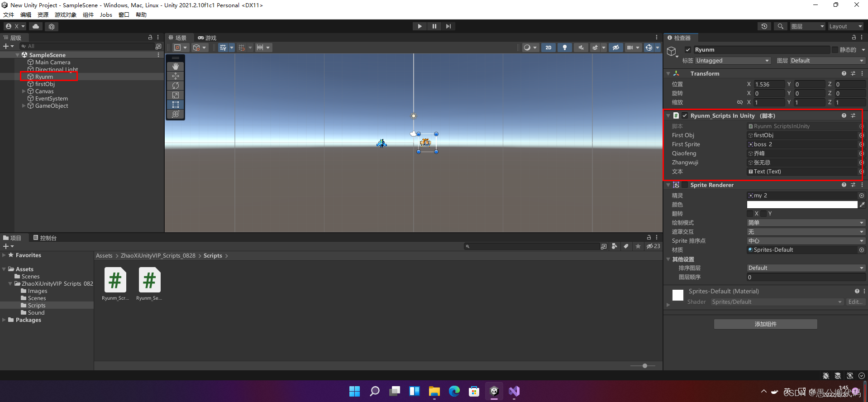This screenshot has height=402, width=868.
Task: Expand the GameObject hierarchy item
Action: pyautogui.click(x=24, y=106)
